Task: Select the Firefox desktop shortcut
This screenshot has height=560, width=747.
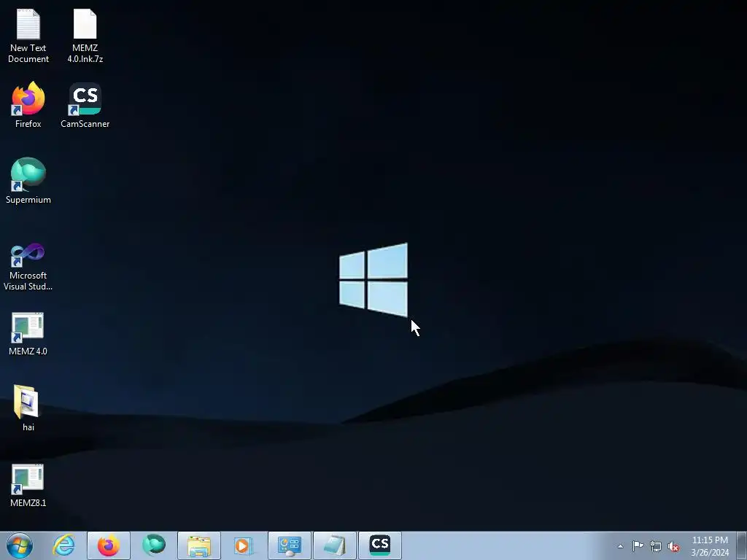Action: click(x=28, y=105)
